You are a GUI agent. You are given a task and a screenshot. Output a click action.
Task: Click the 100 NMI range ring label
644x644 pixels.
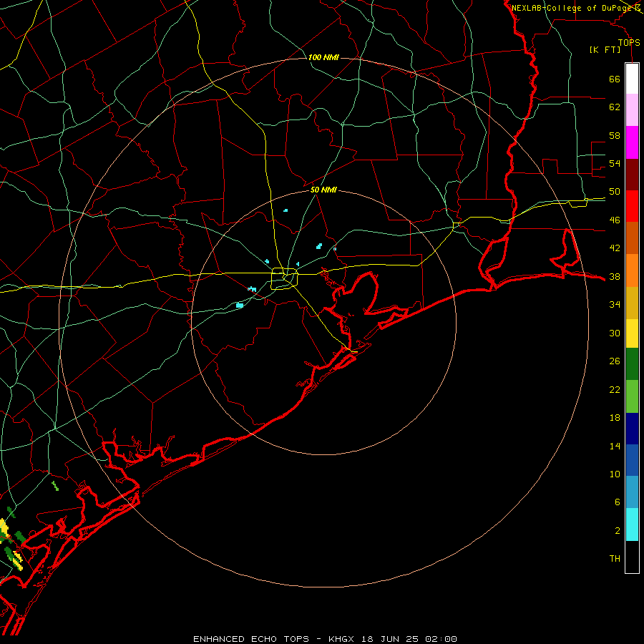[x=323, y=57]
